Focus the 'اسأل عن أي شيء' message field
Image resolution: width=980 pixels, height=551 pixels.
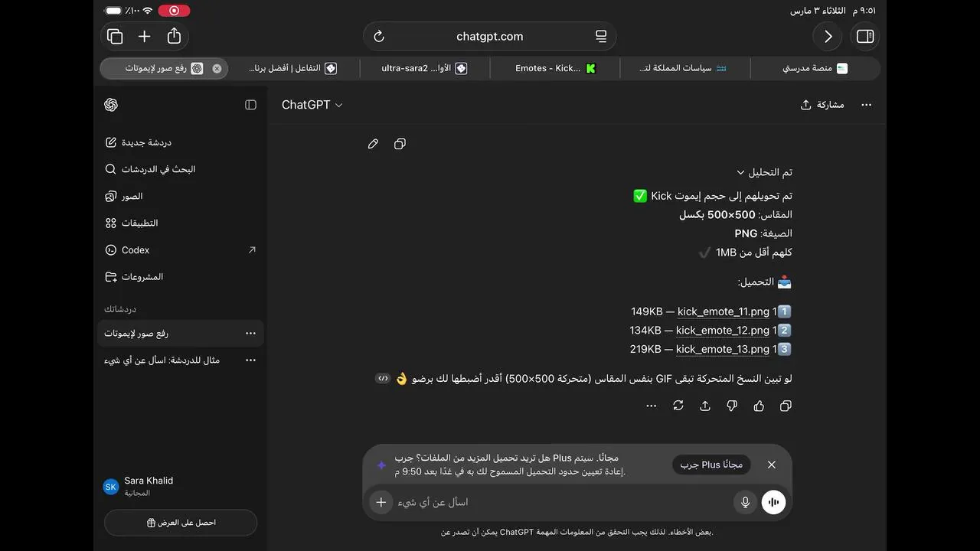click(561, 502)
